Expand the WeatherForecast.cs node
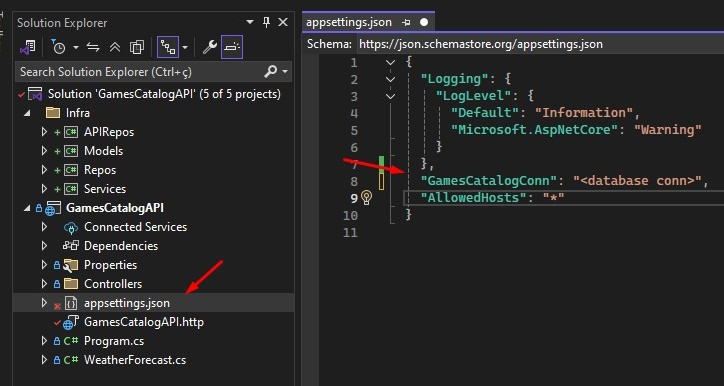 (44, 360)
